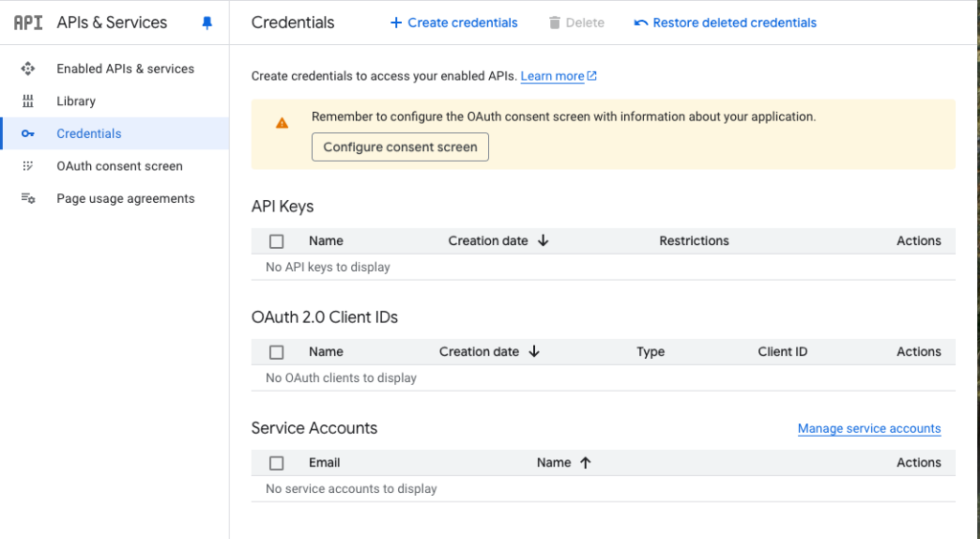Click Actions header in Service Accounts table

(x=919, y=462)
